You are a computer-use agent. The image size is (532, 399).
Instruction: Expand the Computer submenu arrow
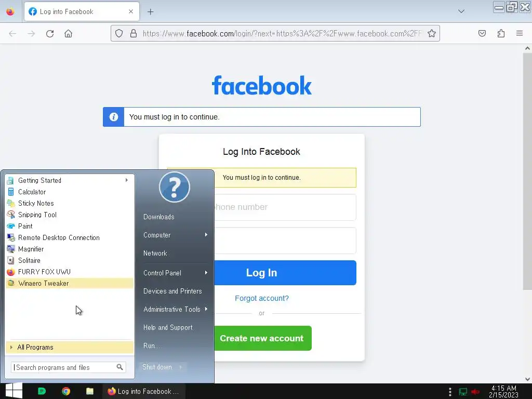pos(206,235)
